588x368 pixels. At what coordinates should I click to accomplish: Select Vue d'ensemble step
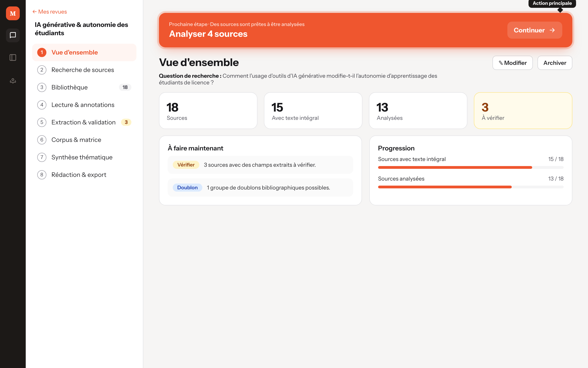[x=84, y=52]
